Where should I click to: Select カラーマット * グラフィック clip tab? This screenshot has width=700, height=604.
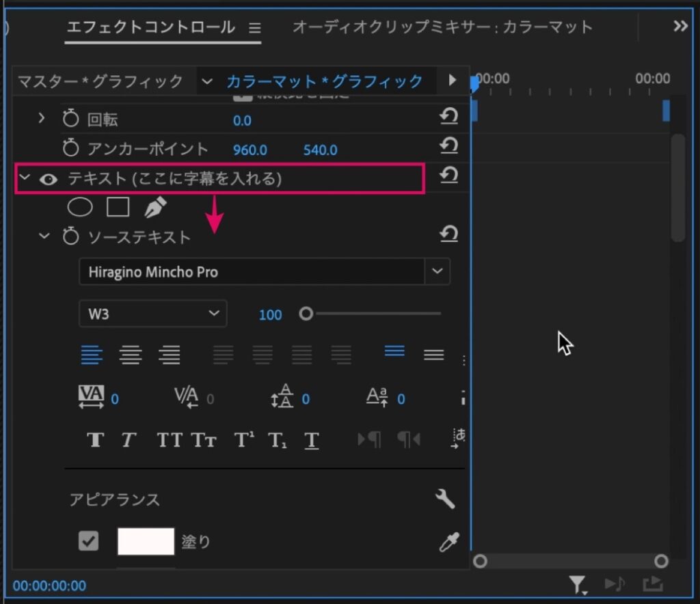(325, 81)
